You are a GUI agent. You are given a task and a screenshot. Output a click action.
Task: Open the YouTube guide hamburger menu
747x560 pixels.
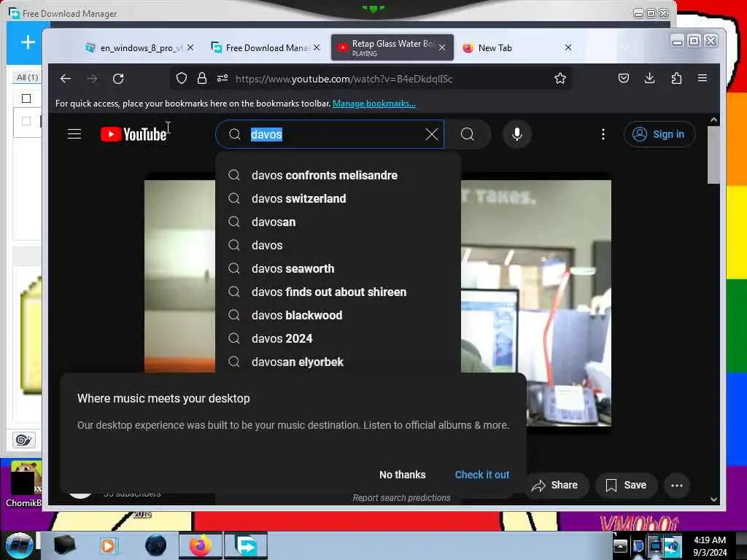coord(74,134)
